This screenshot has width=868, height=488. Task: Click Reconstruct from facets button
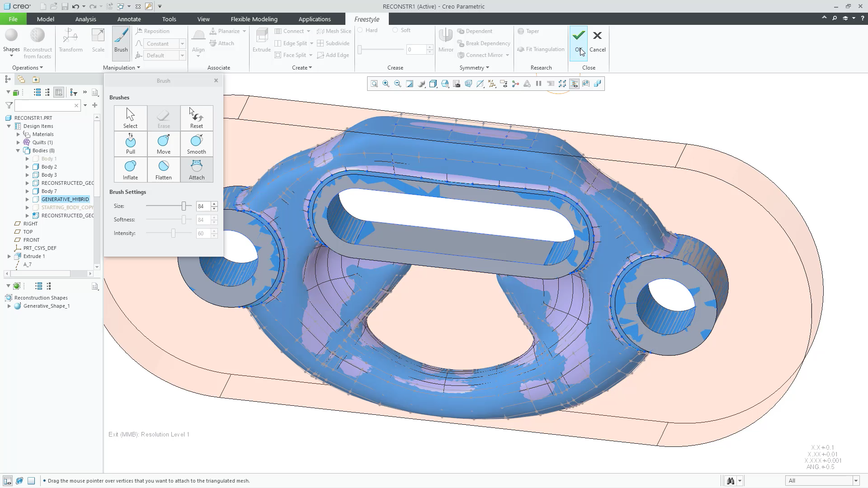pyautogui.click(x=38, y=43)
